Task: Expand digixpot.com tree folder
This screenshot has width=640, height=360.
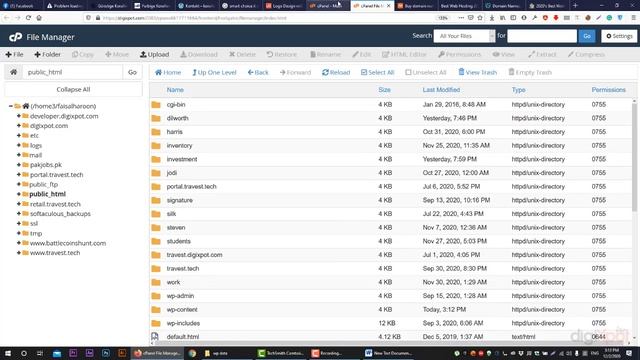Action: tap(19, 126)
